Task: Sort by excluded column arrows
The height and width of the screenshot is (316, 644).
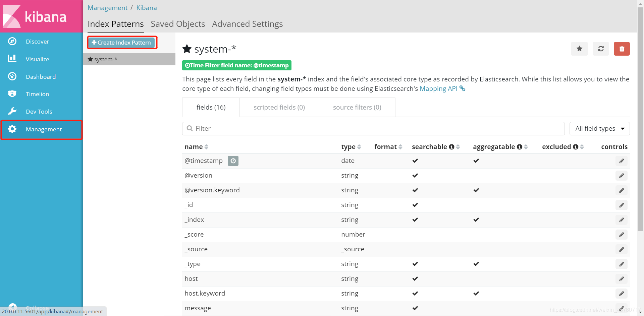Action: pos(582,147)
